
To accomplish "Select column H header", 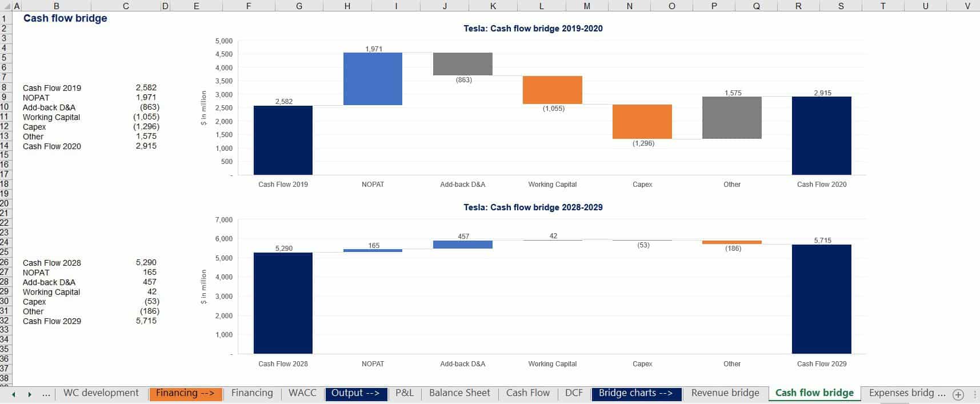I will point(347,6).
